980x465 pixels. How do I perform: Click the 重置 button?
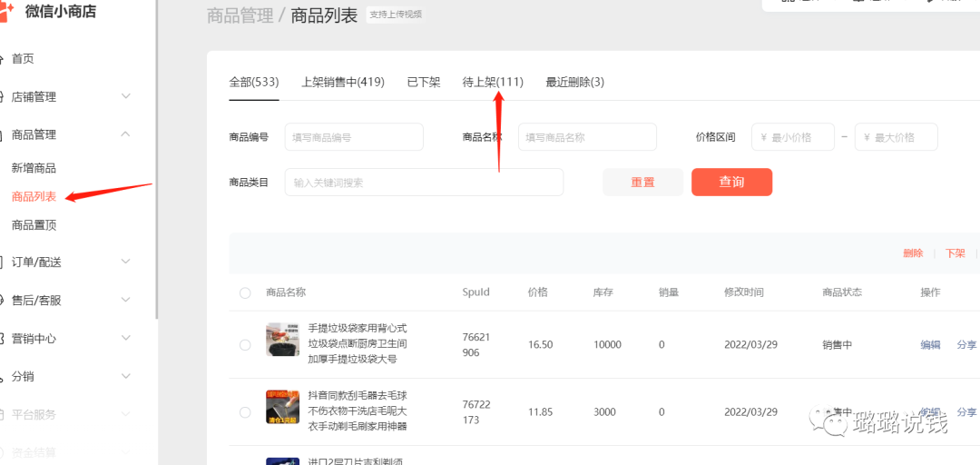(x=642, y=183)
